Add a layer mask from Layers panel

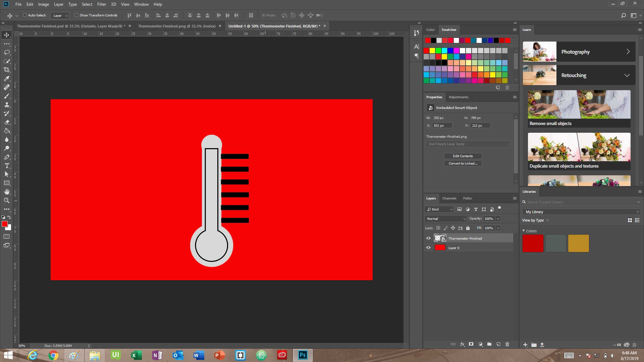(x=471, y=344)
